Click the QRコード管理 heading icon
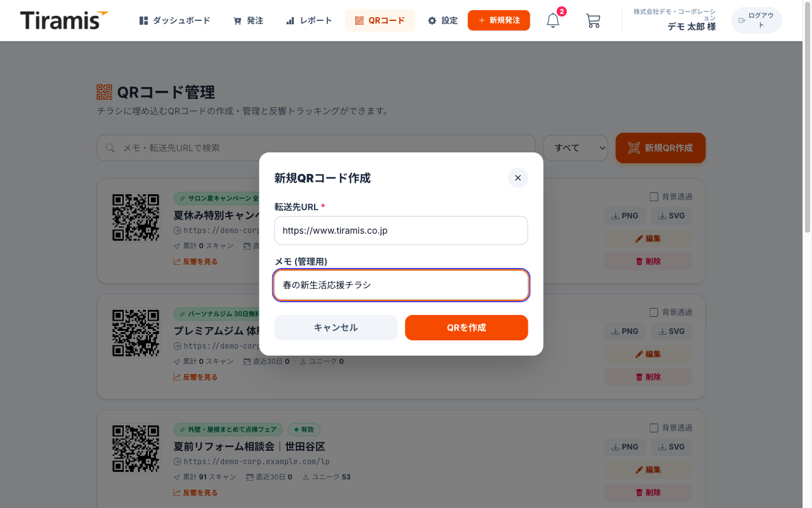This screenshot has height=508, width=812. click(x=105, y=92)
